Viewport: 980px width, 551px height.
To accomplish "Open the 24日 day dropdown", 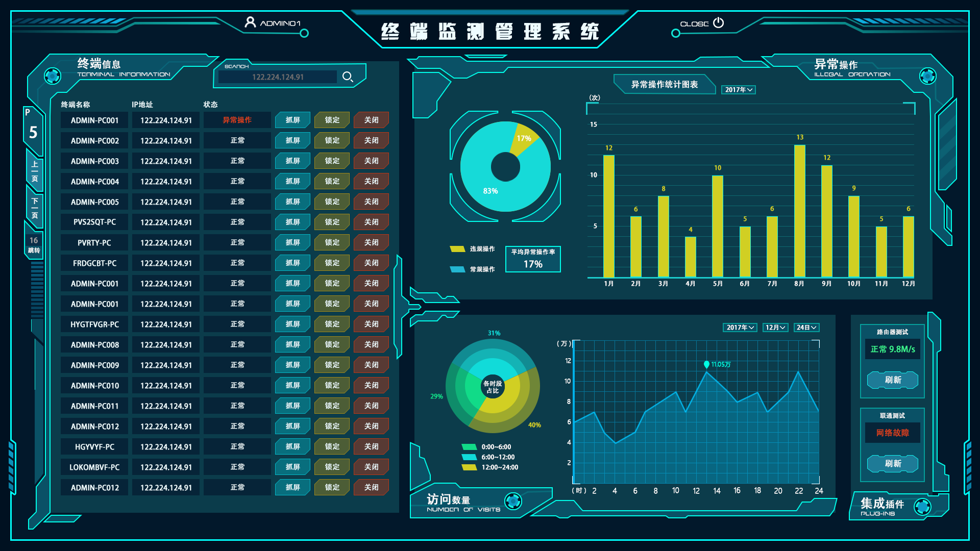I will pyautogui.click(x=807, y=328).
